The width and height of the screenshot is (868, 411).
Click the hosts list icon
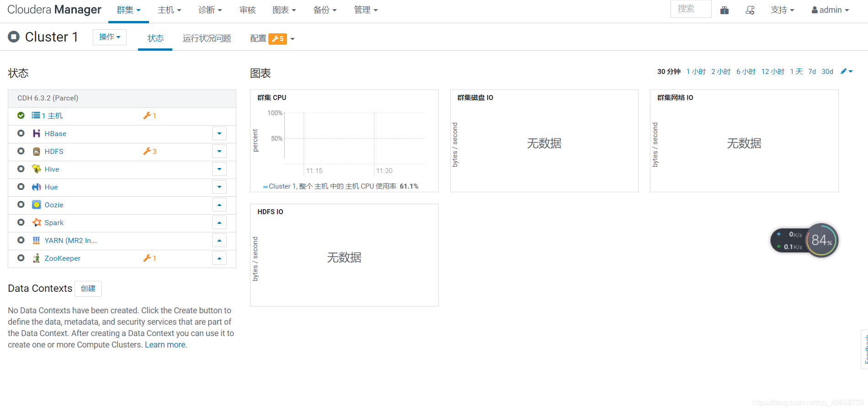click(36, 116)
